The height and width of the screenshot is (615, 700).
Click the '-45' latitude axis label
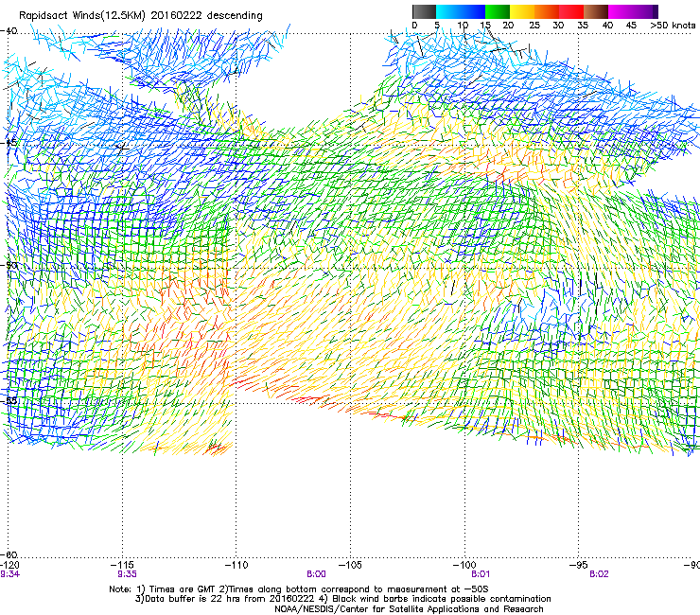point(9,143)
